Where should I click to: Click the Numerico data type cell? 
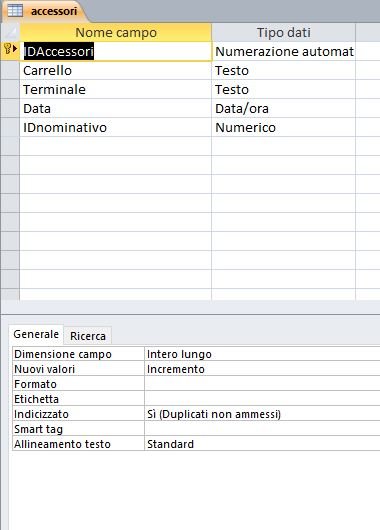tap(284, 127)
